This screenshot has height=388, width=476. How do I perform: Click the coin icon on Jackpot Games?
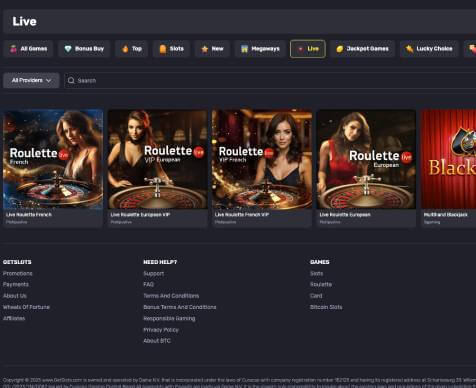coord(339,49)
